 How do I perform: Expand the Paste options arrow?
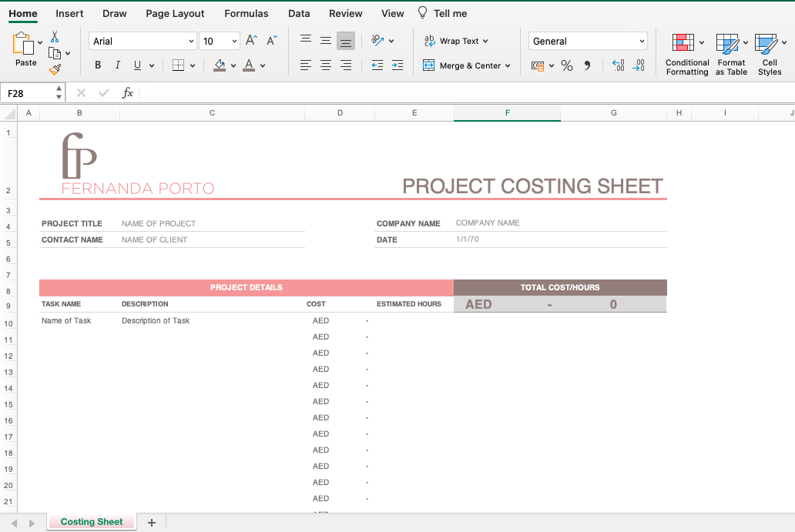click(x=40, y=42)
